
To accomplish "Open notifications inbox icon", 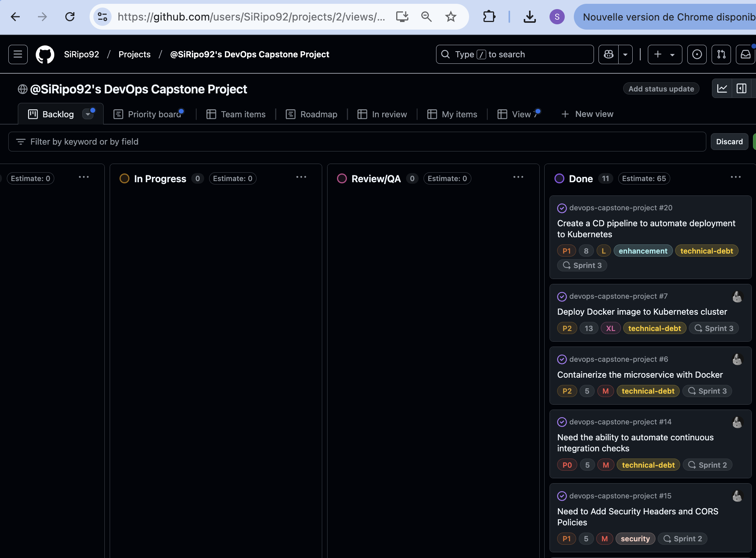I will tap(745, 54).
